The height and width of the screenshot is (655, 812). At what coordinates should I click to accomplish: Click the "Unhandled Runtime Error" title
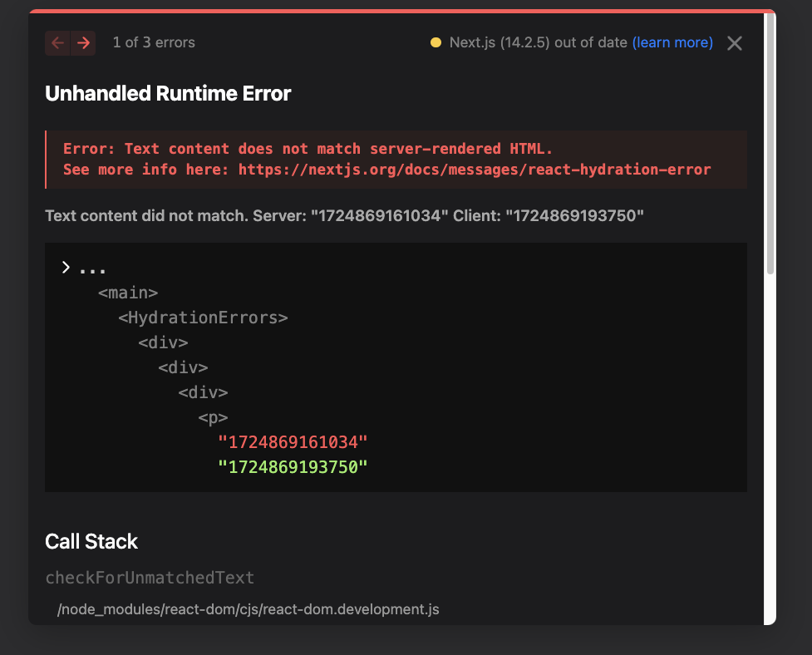168,93
